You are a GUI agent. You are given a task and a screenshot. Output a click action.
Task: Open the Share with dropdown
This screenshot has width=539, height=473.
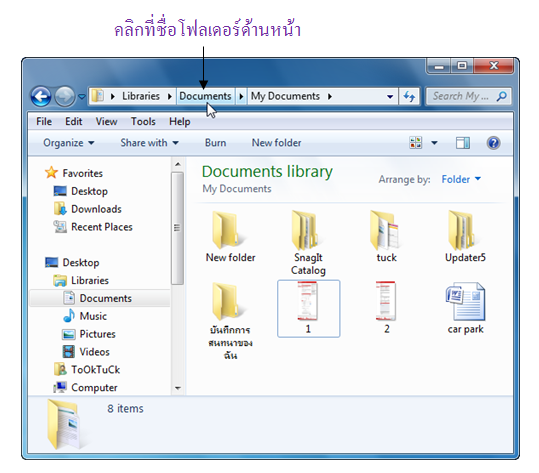point(149,143)
